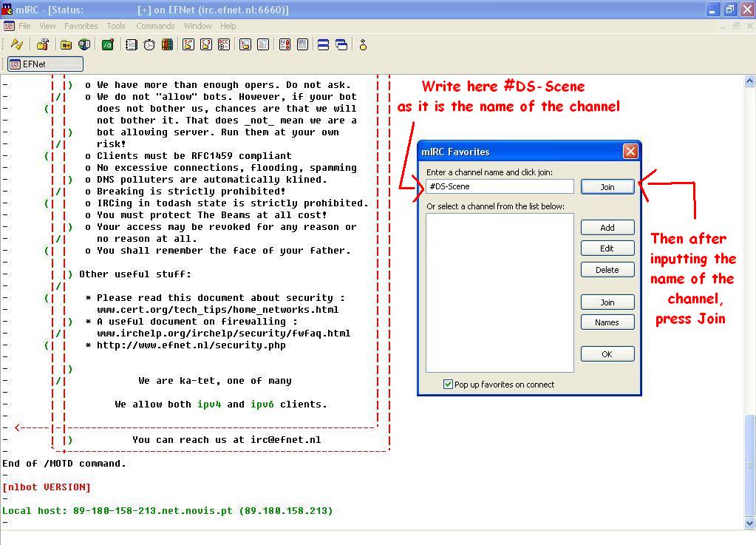Open the Received Files icon
This screenshot has width=756, height=545.
[245, 45]
